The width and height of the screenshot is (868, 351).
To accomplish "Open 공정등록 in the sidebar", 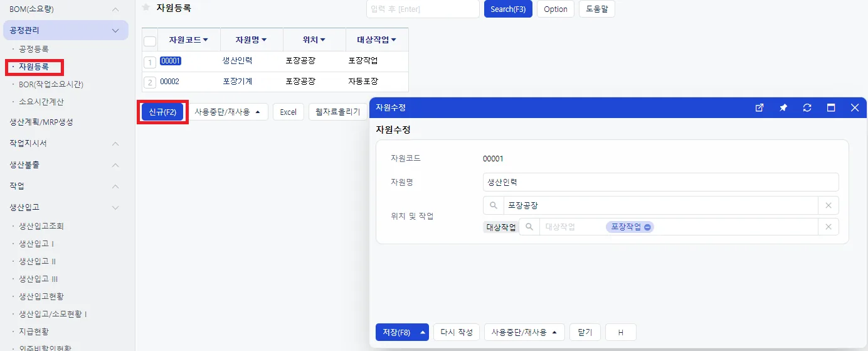I will tap(34, 49).
